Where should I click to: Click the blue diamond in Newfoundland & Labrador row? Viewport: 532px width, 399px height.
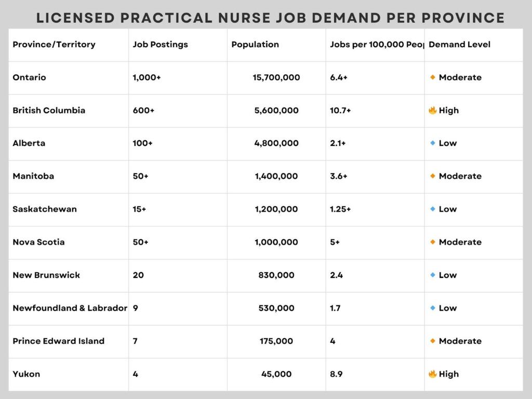point(433,308)
